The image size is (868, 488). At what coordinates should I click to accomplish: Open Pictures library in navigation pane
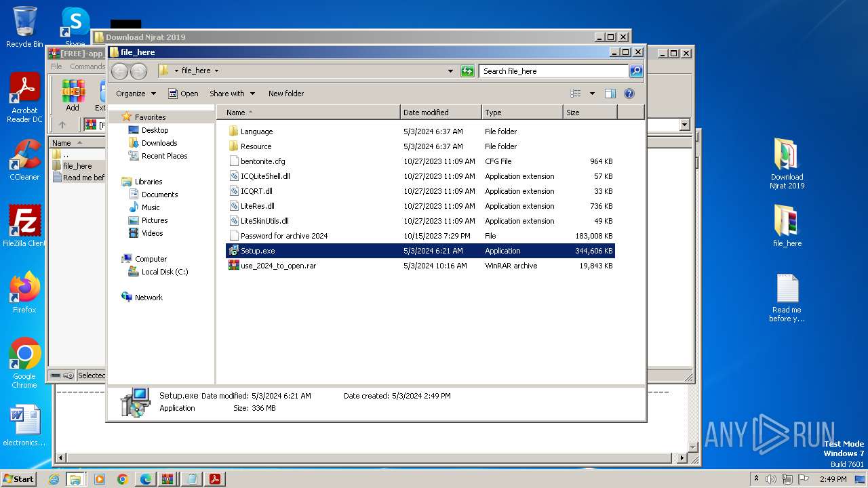pyautogui.click(x=155, y=220)
